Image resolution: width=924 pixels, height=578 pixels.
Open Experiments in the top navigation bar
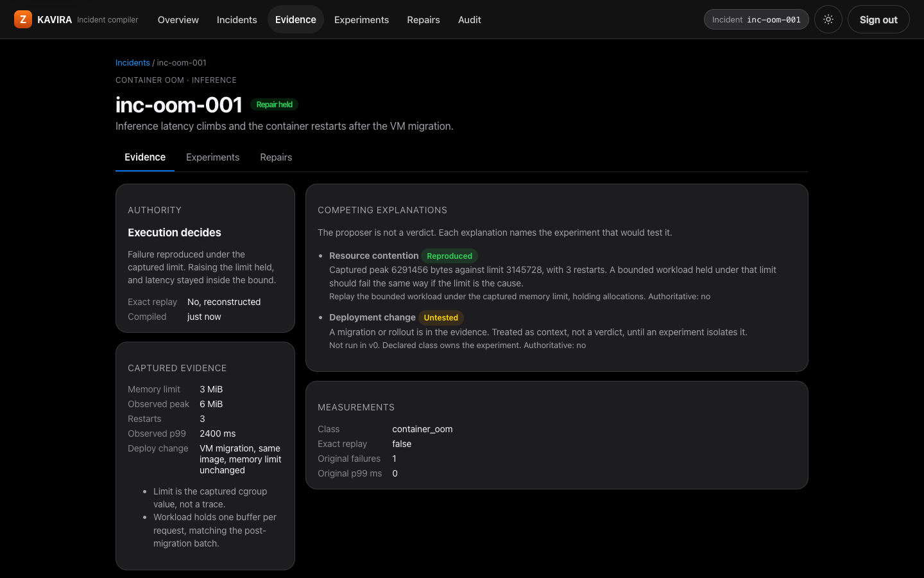tap(361, 19)
